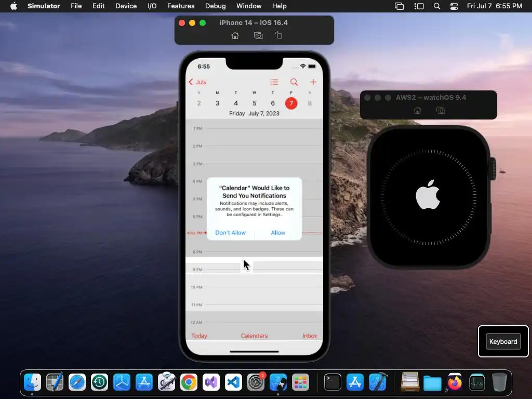Open Launchpad from the Dock
This screenshot has width=532, height=399.
300,382
